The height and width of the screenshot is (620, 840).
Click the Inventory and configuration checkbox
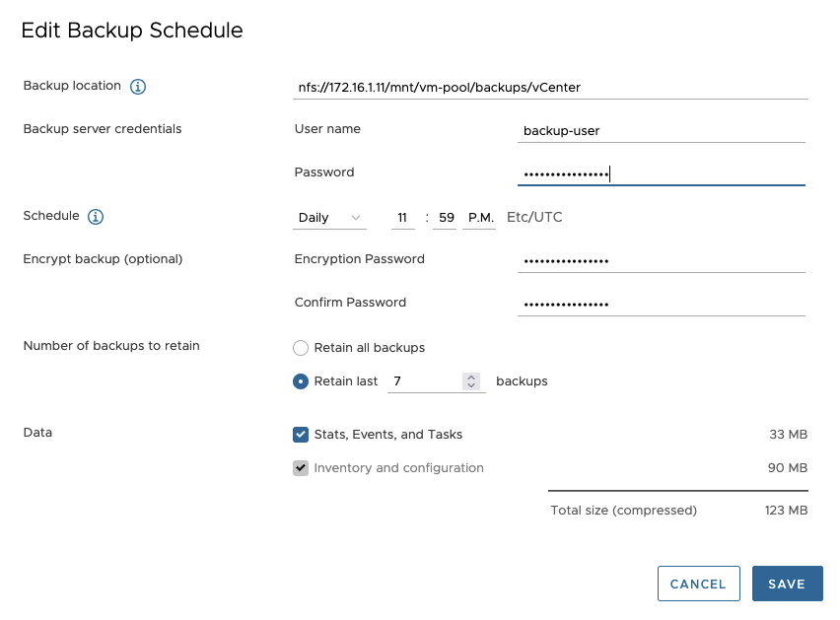pyautogui.click(x=301, y=468)
